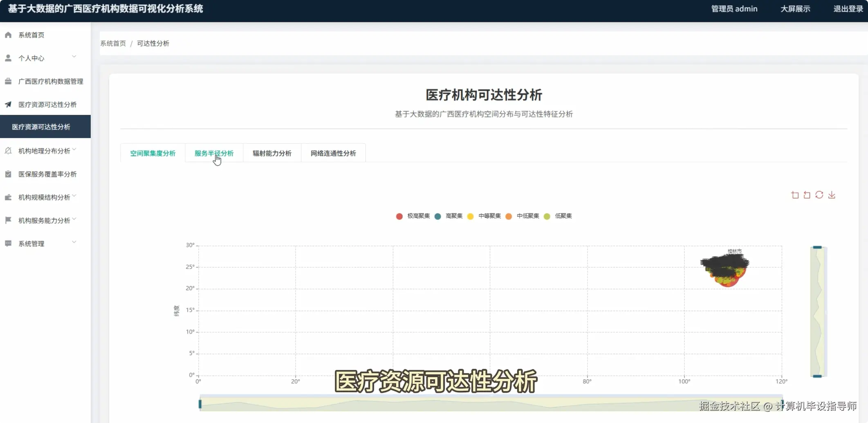The width and height of the screenshot is (868, 423).
Task: Switch to the 网络连通性分析 tab
Action: (x=333, y=153)
